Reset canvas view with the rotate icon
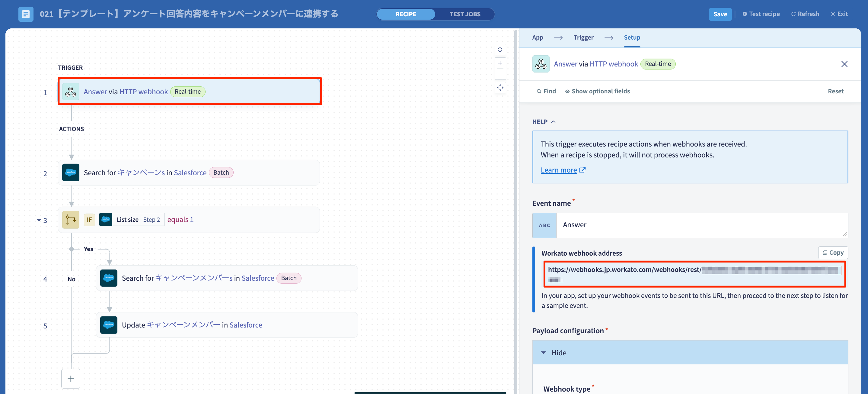The height and width of the screenshot is (394, 868). (500, 50)
